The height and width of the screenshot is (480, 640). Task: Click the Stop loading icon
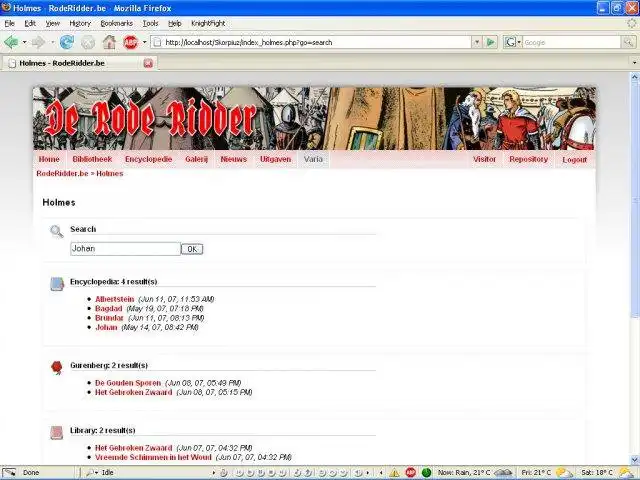point(88,42)
